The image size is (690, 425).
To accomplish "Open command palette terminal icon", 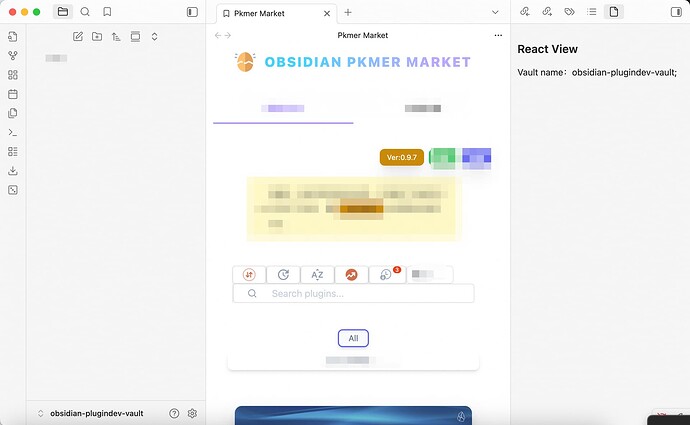I will click(12, 132).
